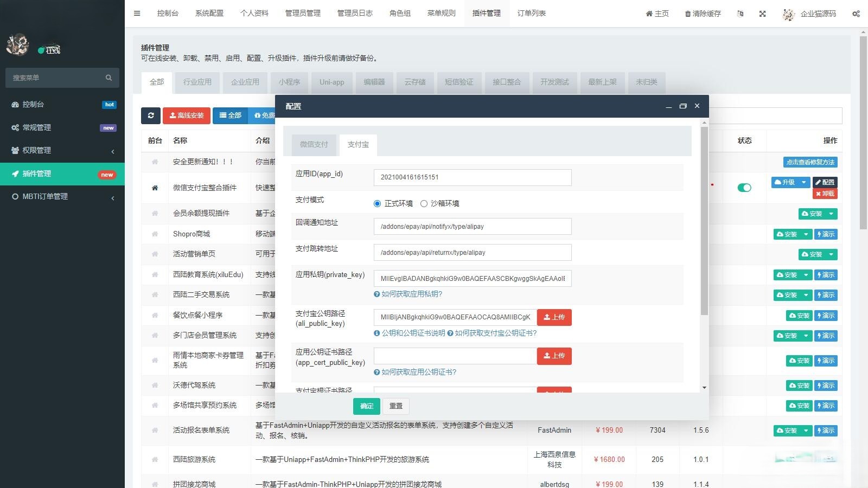
Task: Open the language switch icon in top bar
Action: tap(740, 14)
